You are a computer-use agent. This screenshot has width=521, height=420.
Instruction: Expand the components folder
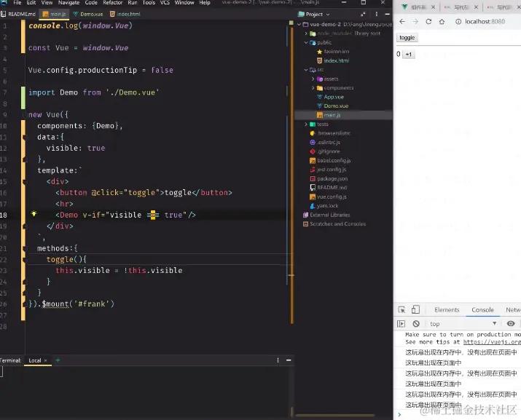pyautogui.click(x=313, y=88)
